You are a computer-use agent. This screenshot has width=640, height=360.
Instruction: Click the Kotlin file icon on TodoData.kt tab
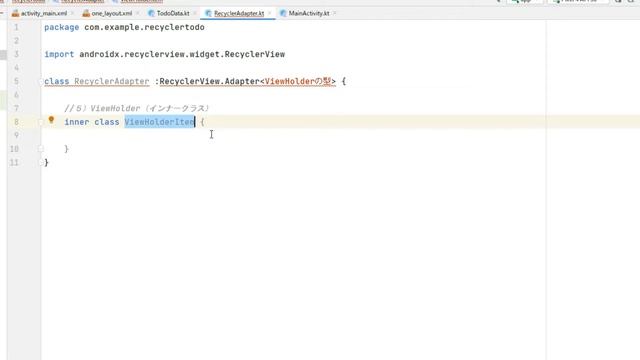[151, 13]
